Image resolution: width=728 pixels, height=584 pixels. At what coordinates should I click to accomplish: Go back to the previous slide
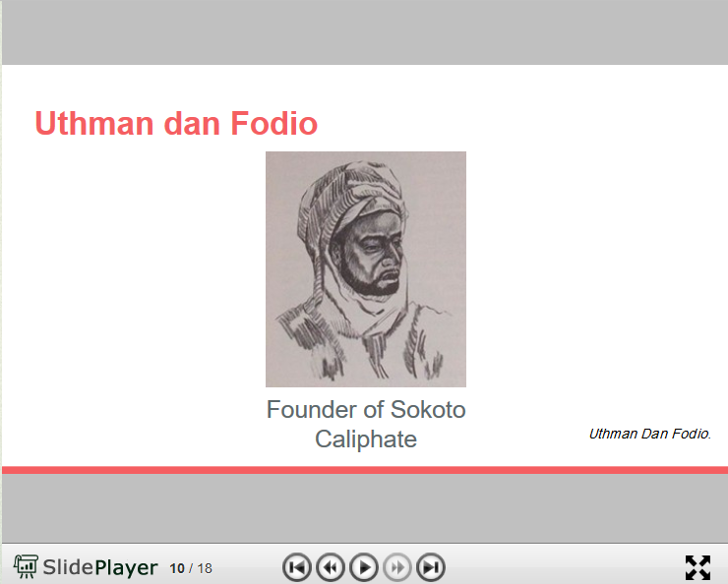pyautogui.click(x=331, y=567)
